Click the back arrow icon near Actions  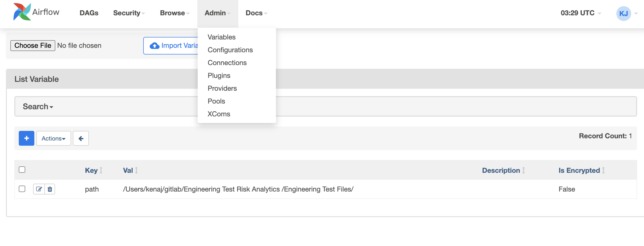point(81,138)
